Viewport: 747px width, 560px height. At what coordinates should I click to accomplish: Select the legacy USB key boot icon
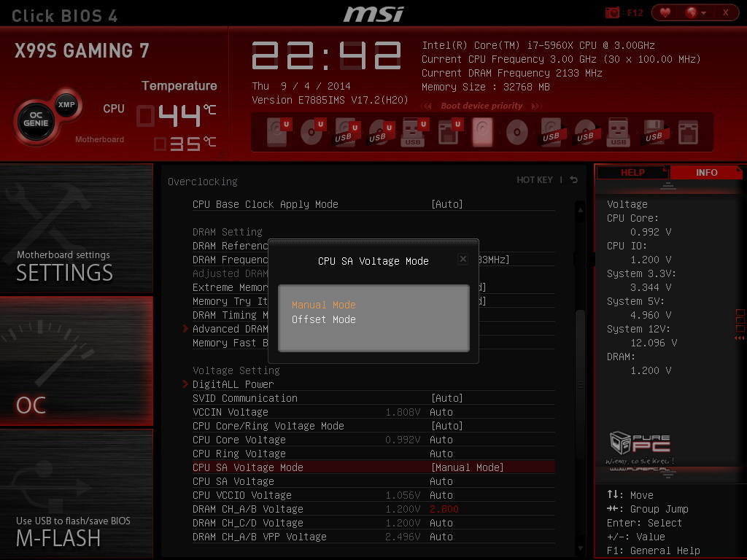tap(619, 132)
